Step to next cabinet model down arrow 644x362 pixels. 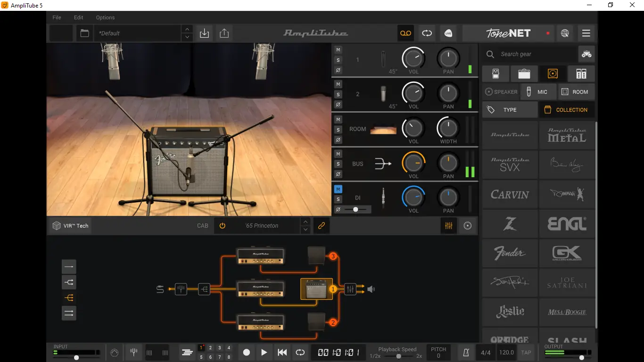pos(305,230)
